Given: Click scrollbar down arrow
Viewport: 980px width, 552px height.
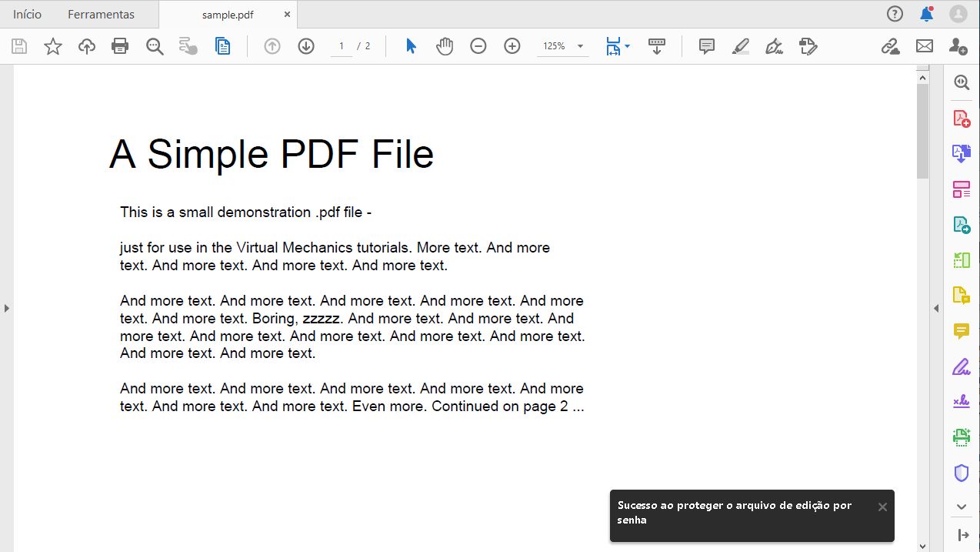Looking at the screenshot, I should tap(922, 545).
